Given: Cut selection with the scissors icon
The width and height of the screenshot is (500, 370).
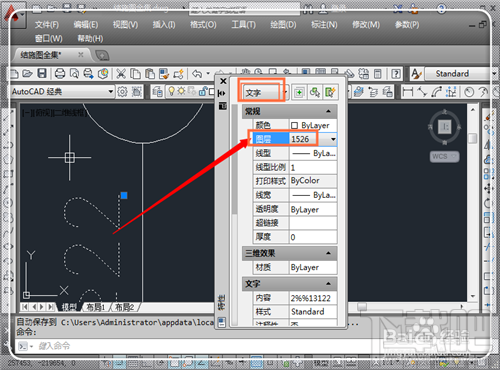Looking at the screenshot, I should coord(121,74).
